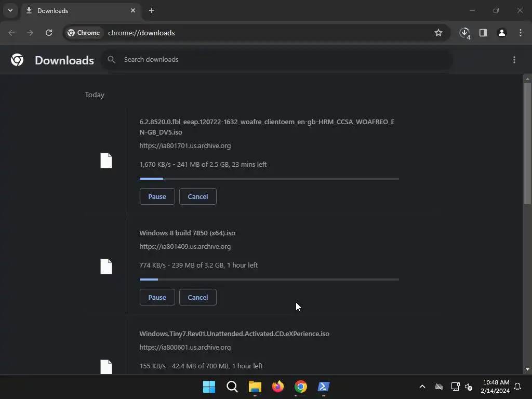Click the '1,670 KB/s - 241 MB of 2.5 GB' status
This screenshot has width=532, height=399.
coord(203,164)
